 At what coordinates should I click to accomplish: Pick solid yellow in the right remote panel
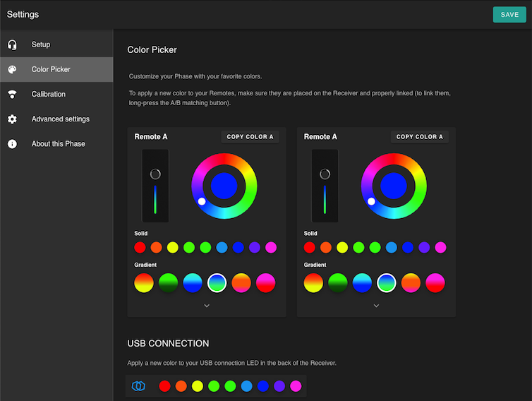tap(342, 248)
